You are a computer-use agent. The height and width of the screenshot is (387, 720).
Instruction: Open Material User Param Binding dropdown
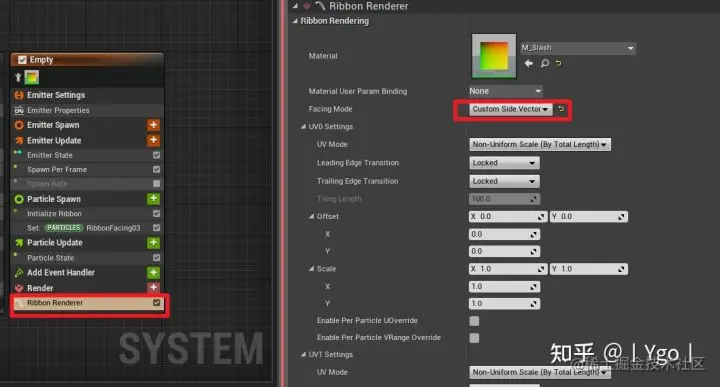point(506,91)
